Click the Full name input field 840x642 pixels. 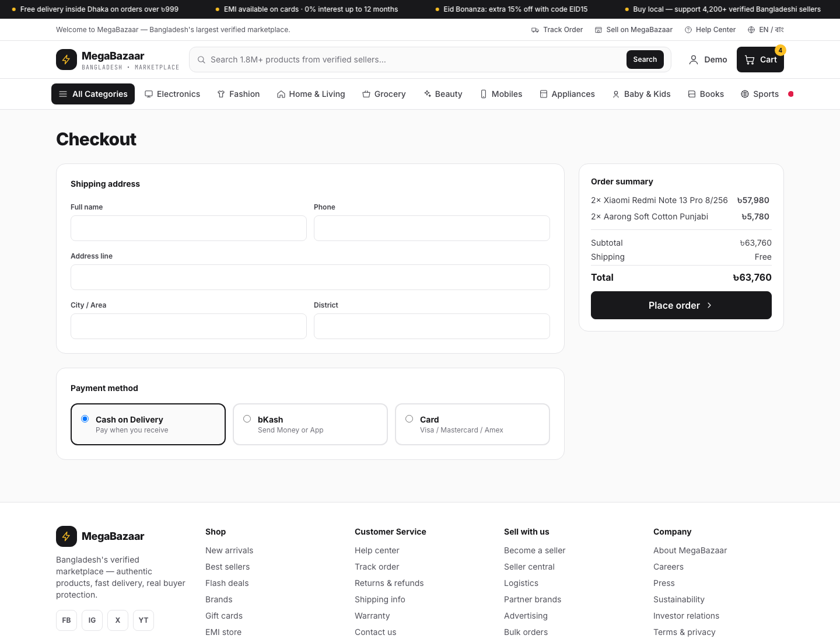click(188, 228)
